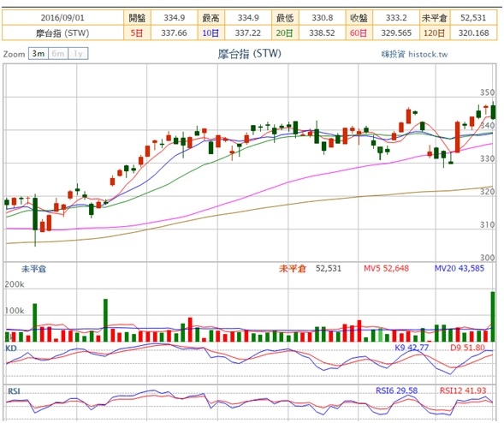Click the date 2016/09/01 cell
The image size is (504, 423).
[62, 18]
